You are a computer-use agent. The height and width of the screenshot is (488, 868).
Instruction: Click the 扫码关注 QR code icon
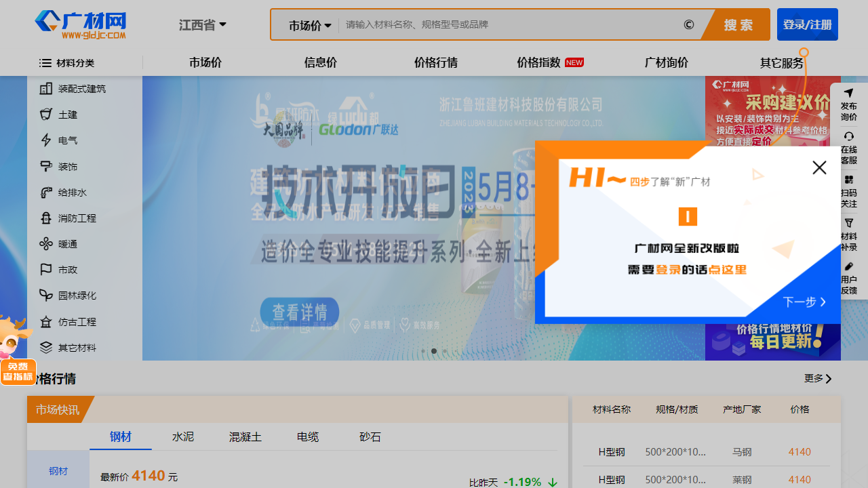click(848, 180)
